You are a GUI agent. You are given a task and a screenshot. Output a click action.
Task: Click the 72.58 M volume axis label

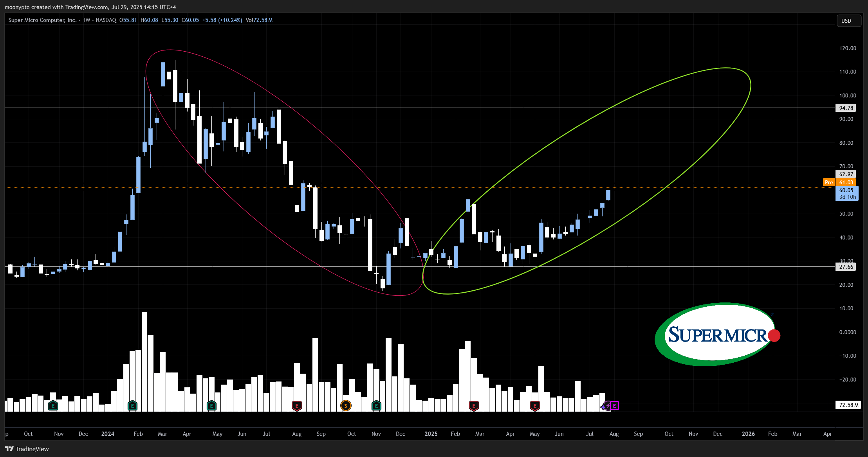pos(848,405)
